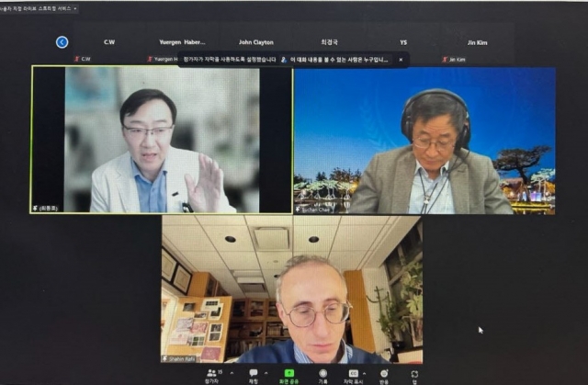588x385 pixels.
Task: Select the 최경국 participant tile
Action: pos(329,42)
